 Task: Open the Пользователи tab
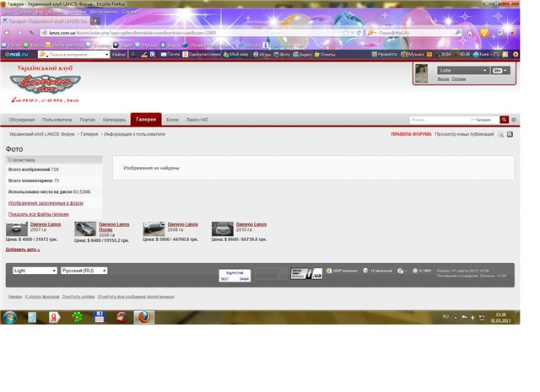coord(57,120)
